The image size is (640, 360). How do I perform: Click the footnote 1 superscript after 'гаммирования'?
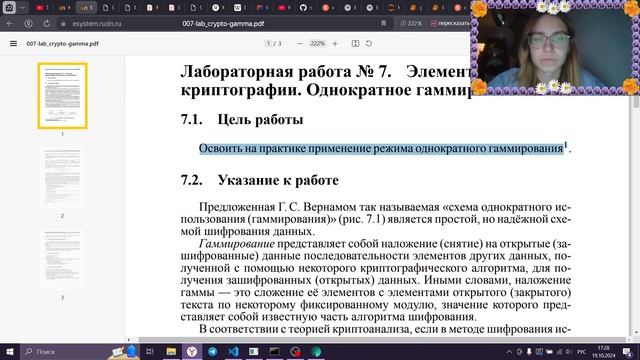(566, 145)
